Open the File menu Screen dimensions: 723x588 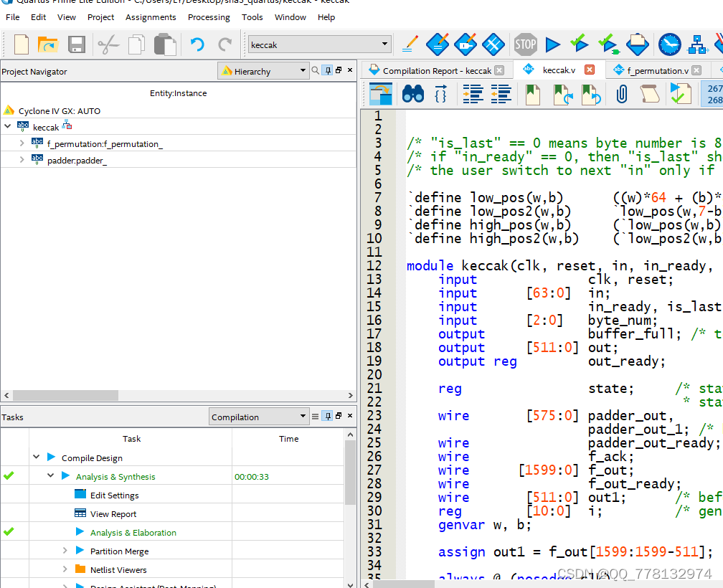pos(12,17)
